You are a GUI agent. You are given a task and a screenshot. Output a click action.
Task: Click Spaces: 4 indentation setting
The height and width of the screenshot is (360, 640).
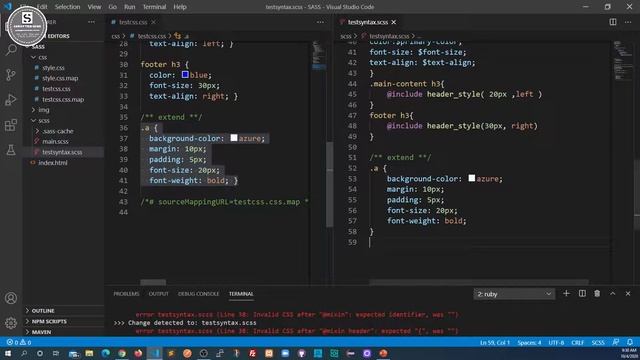click(x=529, y=343)
